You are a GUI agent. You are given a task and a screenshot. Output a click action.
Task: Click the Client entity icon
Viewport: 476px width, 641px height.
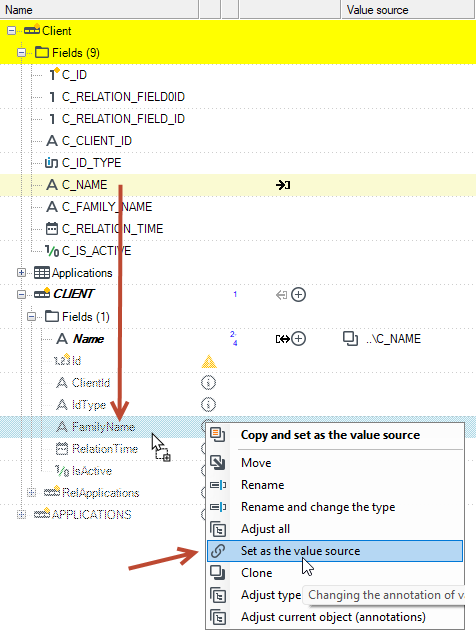32,30
